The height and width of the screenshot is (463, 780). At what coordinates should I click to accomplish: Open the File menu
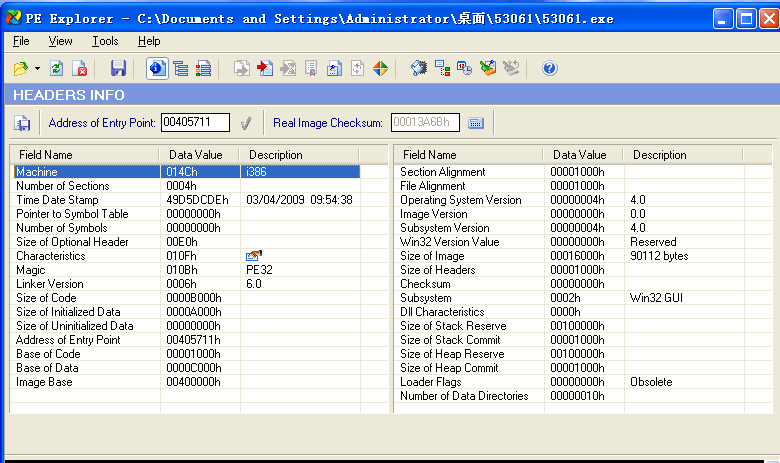click(x=21, y=41)
